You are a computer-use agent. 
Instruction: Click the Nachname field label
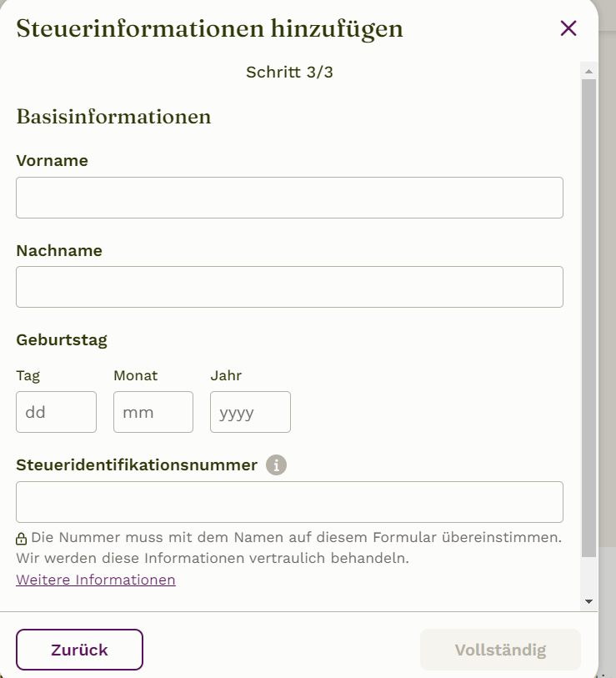coord(59,251)
